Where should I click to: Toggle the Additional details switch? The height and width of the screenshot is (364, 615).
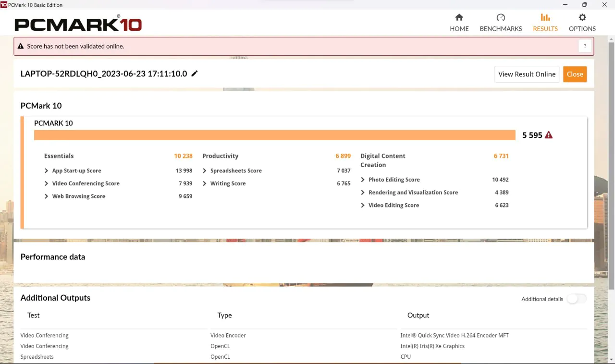tap(577, 299)
